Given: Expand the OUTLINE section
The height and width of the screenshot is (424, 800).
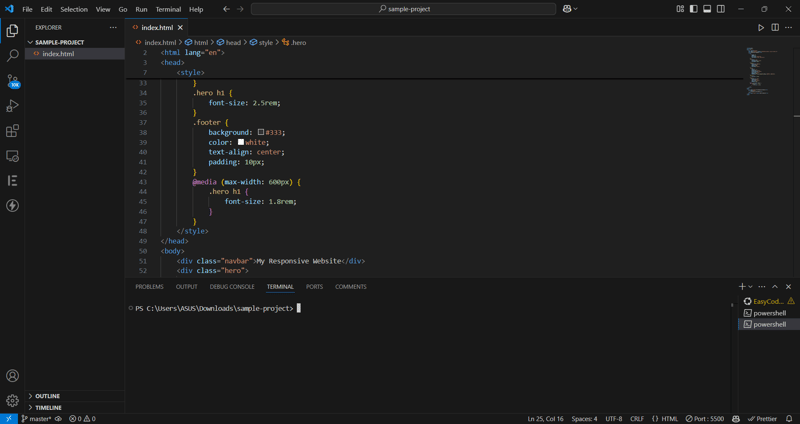Looking at the screenshot, I should click(47, 396).
